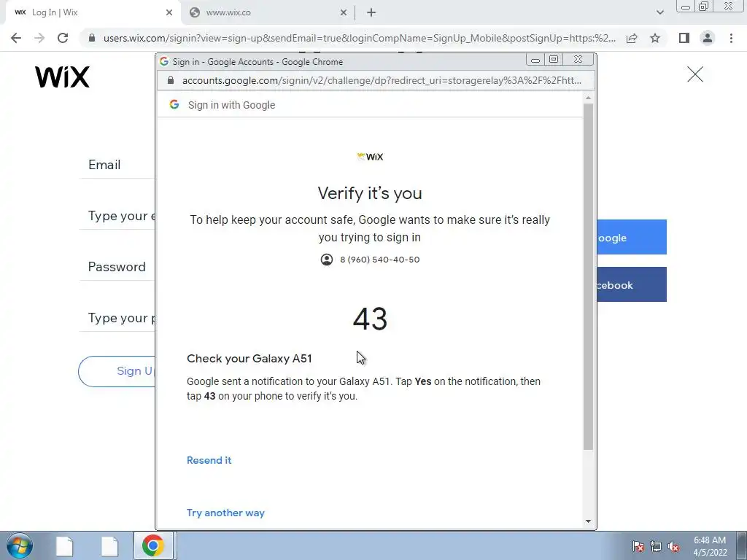747x560 pixels.
Task: Click the browser forward arrow
Action: 39,38
